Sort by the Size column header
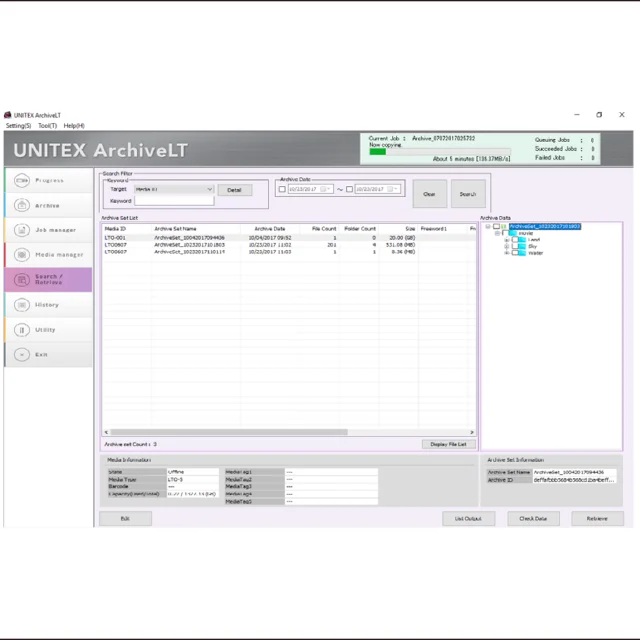The width and height of the screenshot is (640, 640). point(398,229)
